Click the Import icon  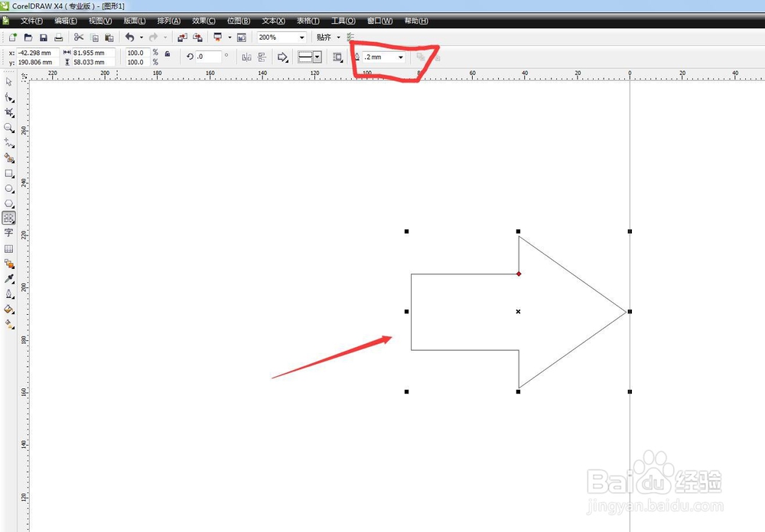click(183, 37)
